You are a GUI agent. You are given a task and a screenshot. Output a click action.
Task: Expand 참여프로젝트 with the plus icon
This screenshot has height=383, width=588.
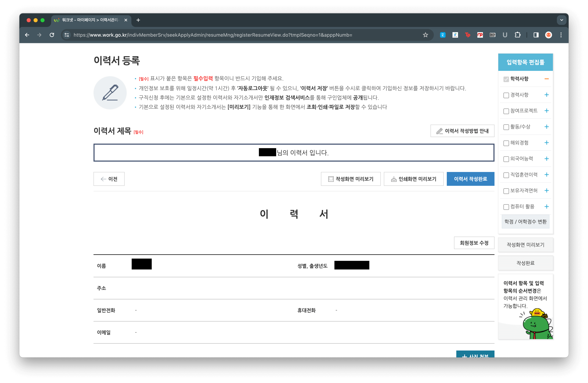(x=546, y=111)
